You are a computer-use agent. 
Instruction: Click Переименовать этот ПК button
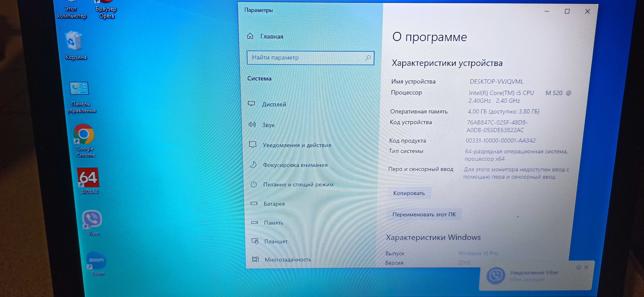coord(424,214)
